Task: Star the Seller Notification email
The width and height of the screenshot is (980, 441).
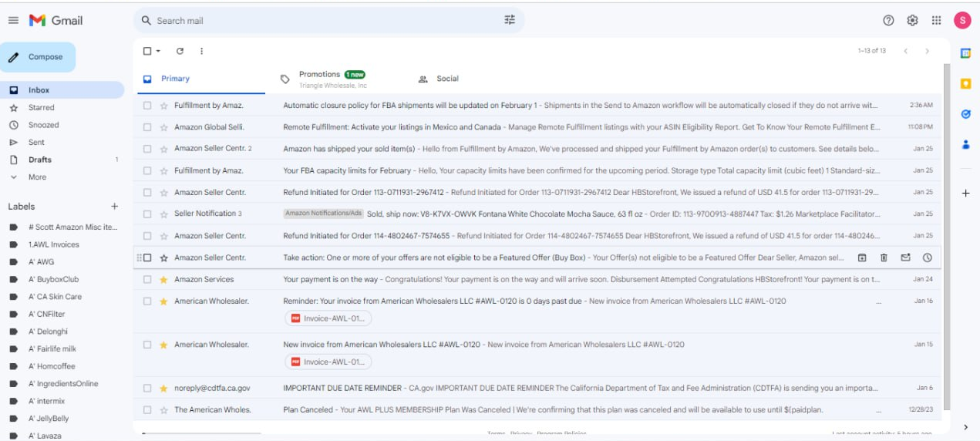Action: click(163, 214)
